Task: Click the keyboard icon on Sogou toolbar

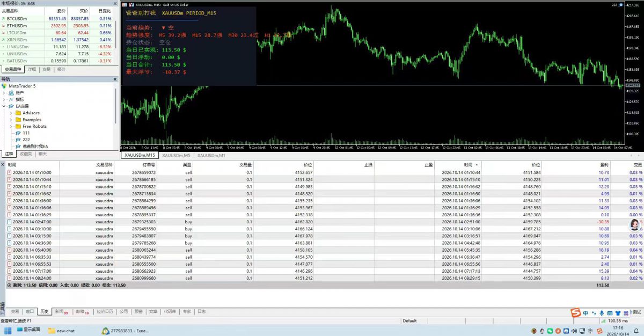Action: tap(610, 313)
